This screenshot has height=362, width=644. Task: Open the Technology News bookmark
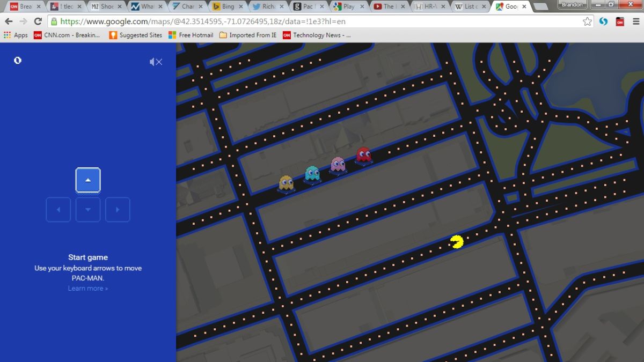pos(317,35)
